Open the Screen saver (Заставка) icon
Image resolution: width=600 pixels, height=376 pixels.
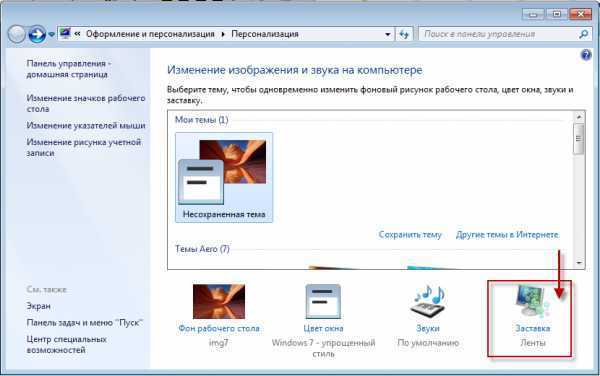coord(532,301)
